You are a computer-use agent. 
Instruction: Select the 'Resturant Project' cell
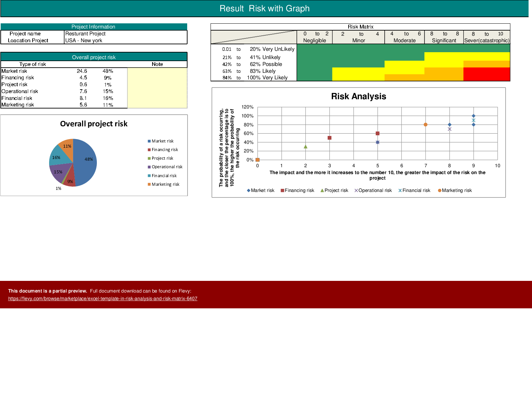pyautogui.click(x=126, y=34)
